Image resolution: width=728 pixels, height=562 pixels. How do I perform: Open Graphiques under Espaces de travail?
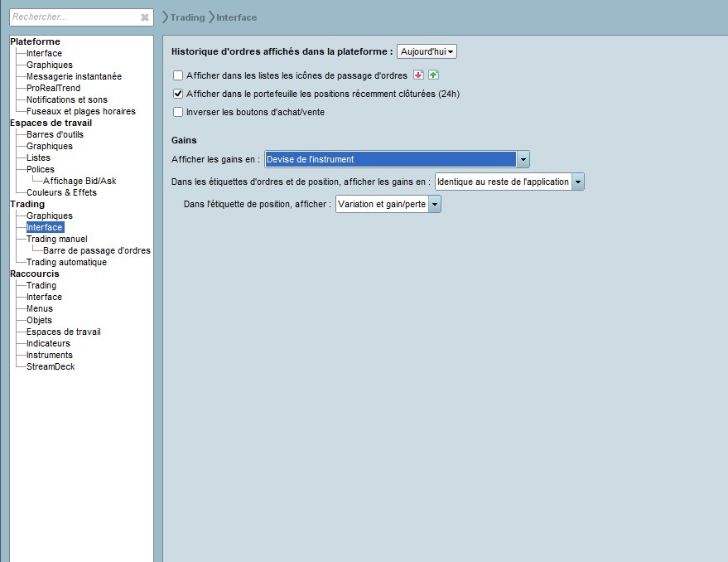(x=50, y=146)
